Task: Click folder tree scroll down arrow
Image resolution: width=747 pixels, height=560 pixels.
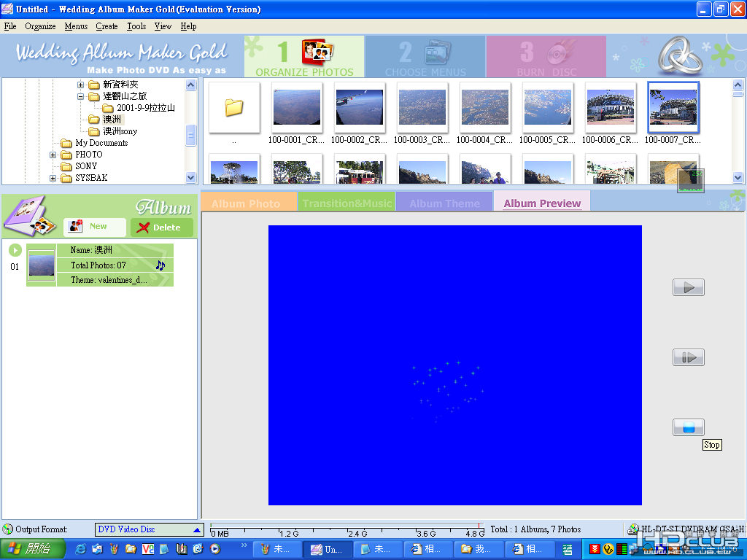Action: (190, 178)
